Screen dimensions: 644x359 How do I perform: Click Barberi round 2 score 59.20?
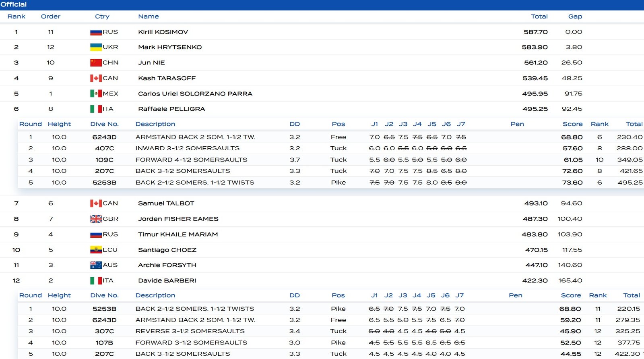tap(571, 320)
